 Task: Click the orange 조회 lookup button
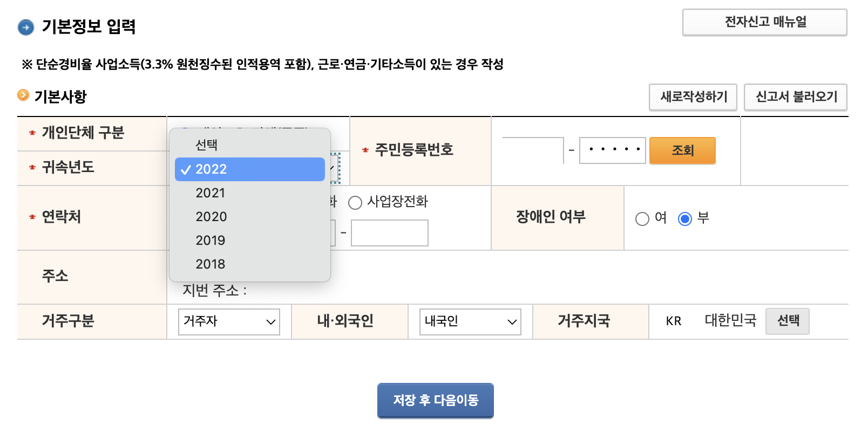pyautogui.click(x=682, y=150)
